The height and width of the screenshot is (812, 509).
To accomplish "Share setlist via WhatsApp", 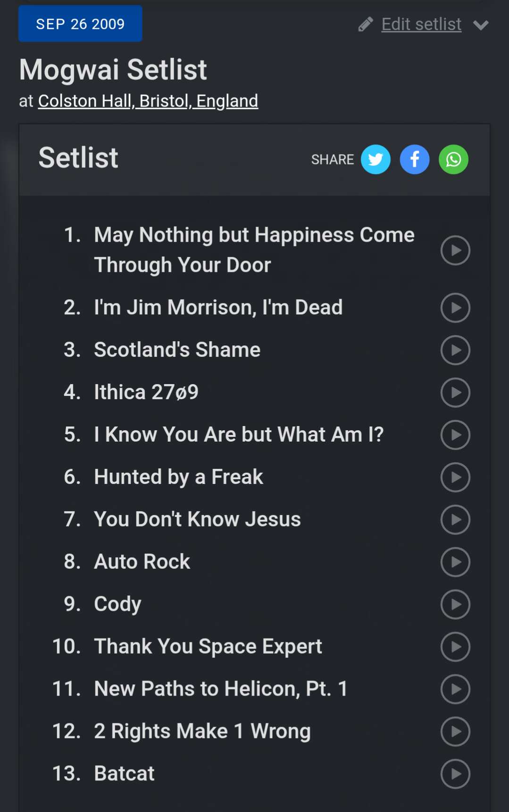I will coord(453,160).
